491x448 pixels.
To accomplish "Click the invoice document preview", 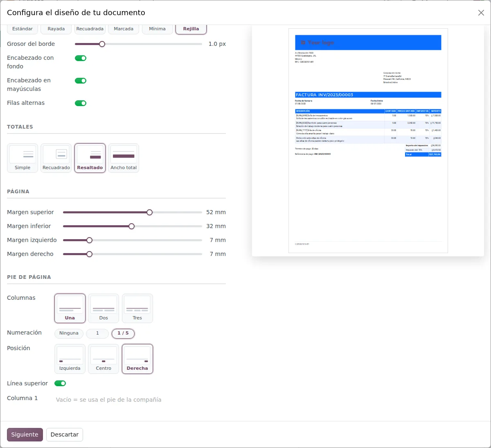I will tap(368, 141).
